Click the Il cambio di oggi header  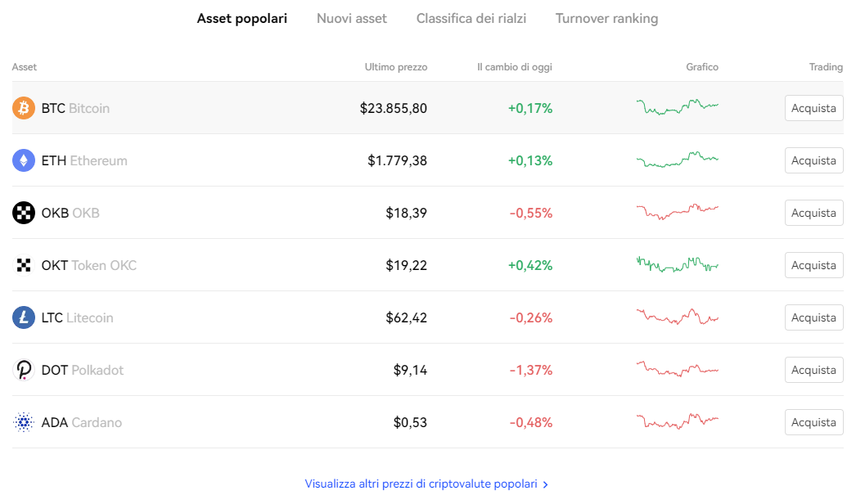(514, 66)
